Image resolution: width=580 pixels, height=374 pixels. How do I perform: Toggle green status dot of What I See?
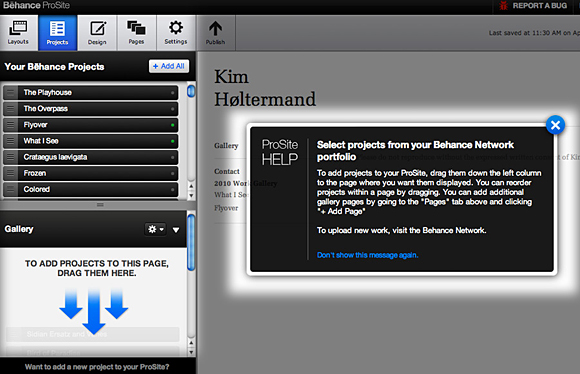coord(172,141)
